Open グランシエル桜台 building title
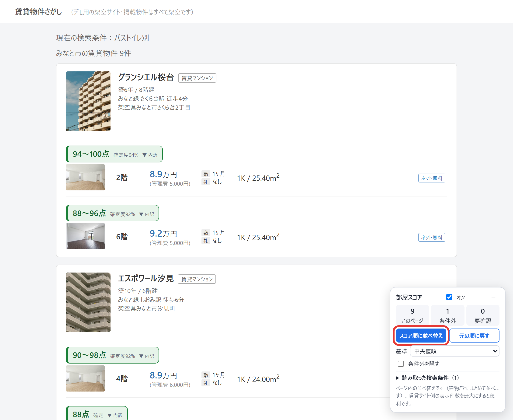The width and height of the screenshot is (513, 420). coord(146,77)
